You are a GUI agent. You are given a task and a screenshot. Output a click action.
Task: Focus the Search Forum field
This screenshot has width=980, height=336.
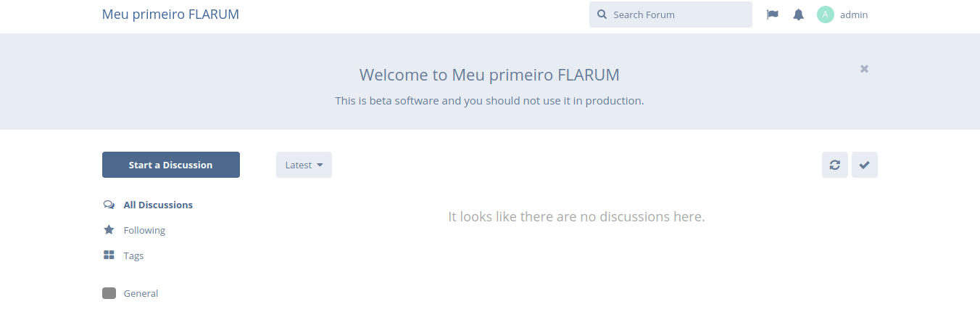click(670, 15)
